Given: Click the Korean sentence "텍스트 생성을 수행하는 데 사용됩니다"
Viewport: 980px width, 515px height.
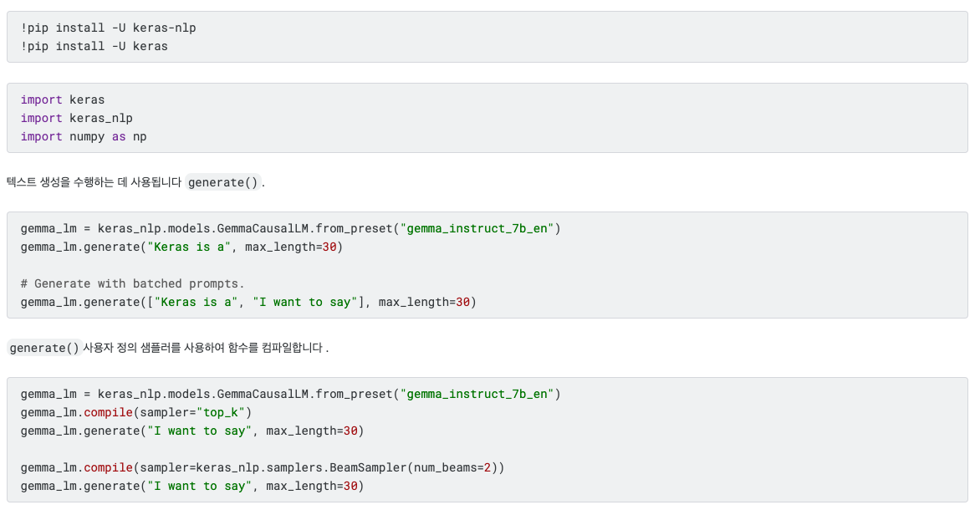Looking at the screenshot, I should point(94,182).
